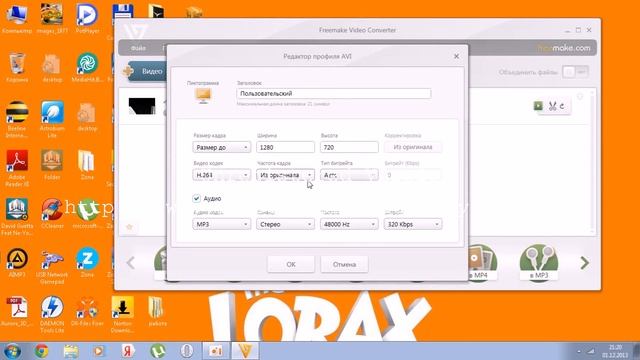Open the audio codec dropdown showing MP3
The image size is (640, 360).
(x=222, y=224)
